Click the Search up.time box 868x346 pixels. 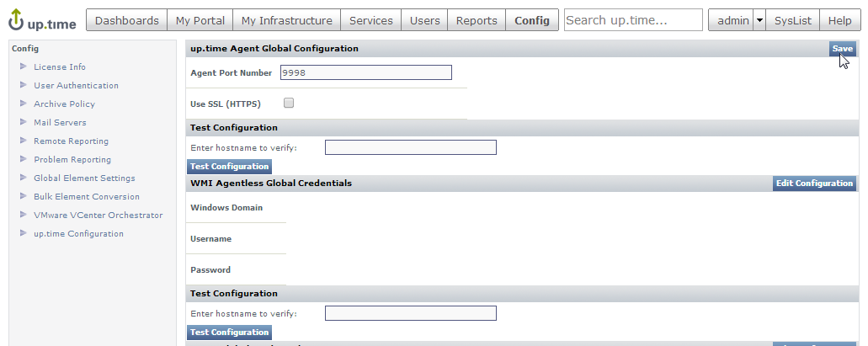click(x=633, y=20)
